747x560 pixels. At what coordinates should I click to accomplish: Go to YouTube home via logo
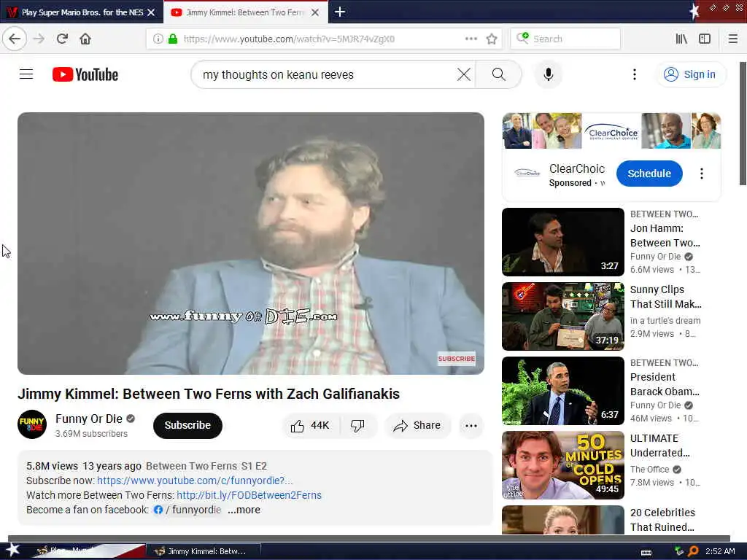[85, 74]
